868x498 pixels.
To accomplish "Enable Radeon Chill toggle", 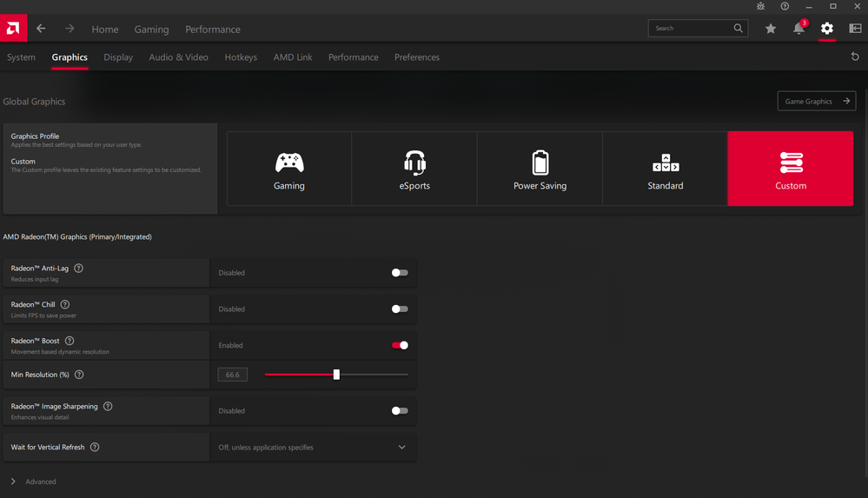I will [x=400, y=309].
